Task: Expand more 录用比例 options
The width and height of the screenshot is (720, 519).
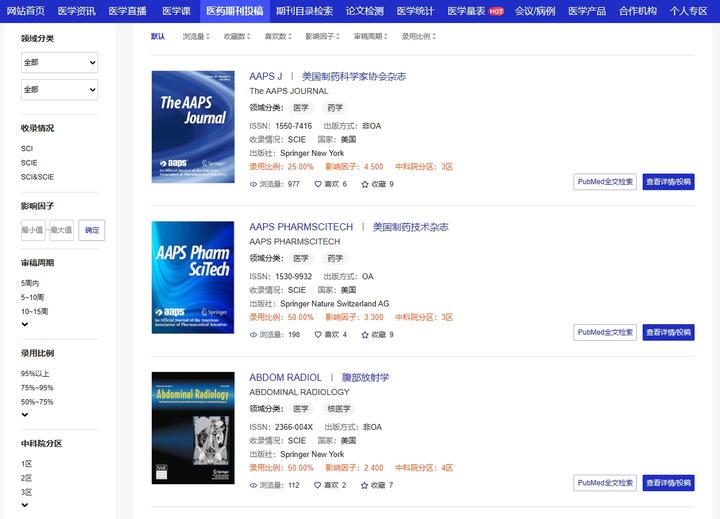Action: click(x=25, y=415)
